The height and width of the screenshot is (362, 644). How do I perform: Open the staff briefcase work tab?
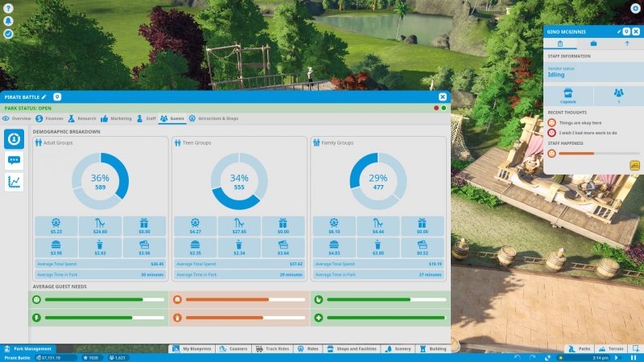(x=593, y=43)
